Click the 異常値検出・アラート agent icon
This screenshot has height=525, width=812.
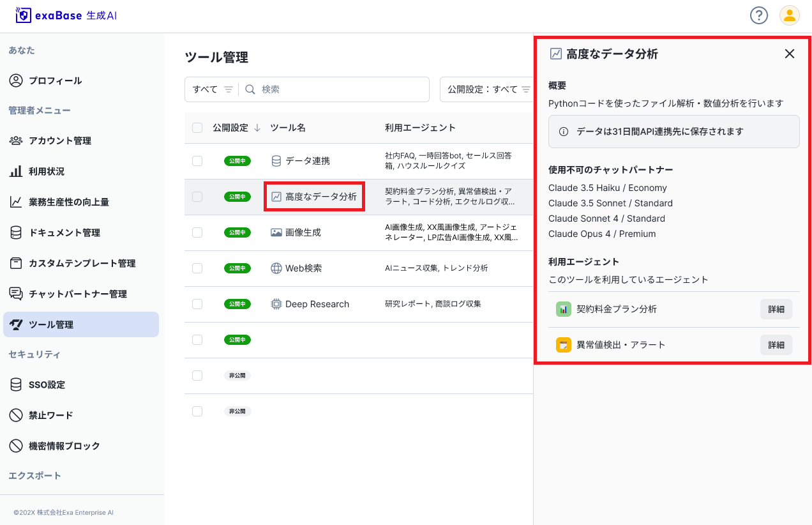coord(563,345)
